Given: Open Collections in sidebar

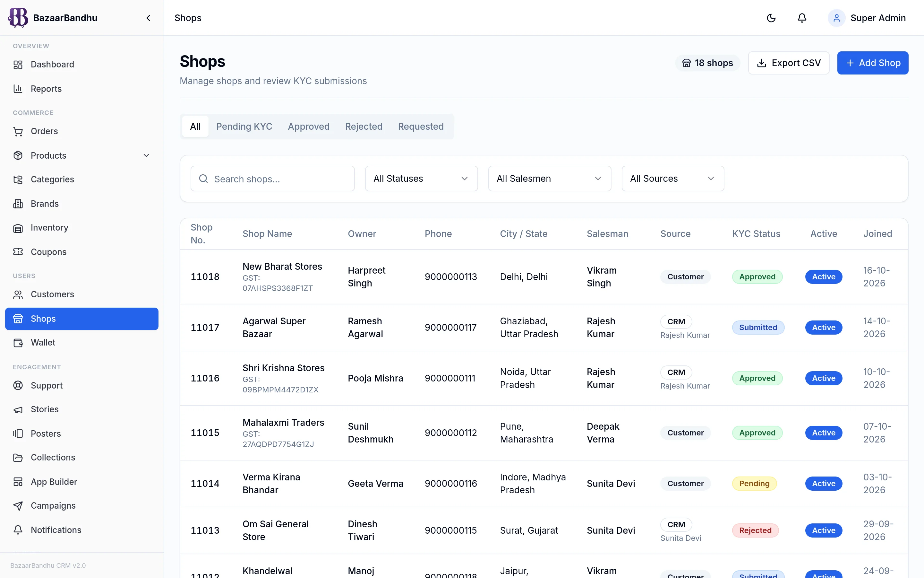Looking at the screenshot, I should tap(82, 458).
